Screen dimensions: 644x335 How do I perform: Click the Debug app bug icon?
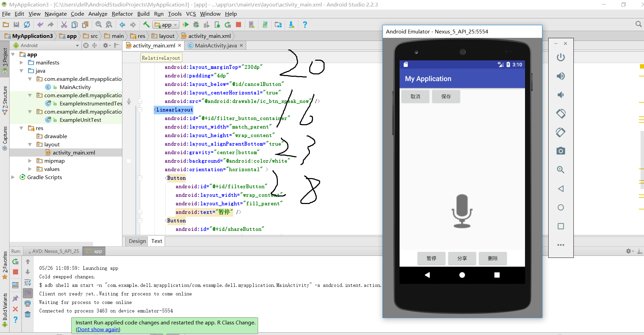tap(196, 25)
